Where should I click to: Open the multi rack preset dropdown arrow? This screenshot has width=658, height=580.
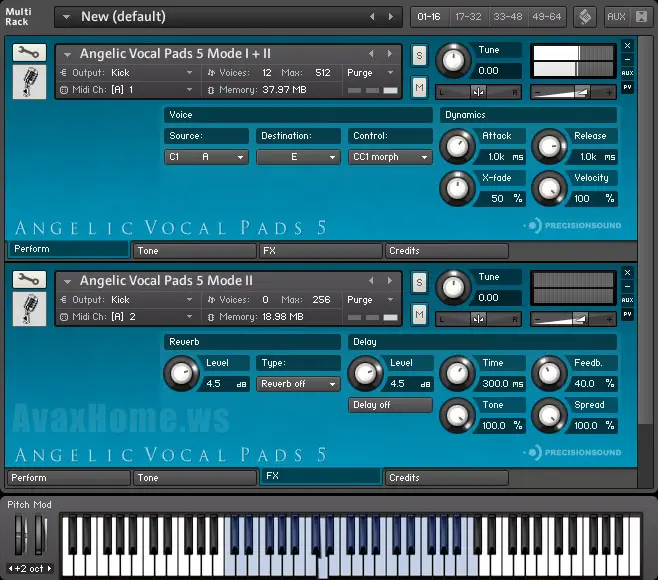click(66, 17)
